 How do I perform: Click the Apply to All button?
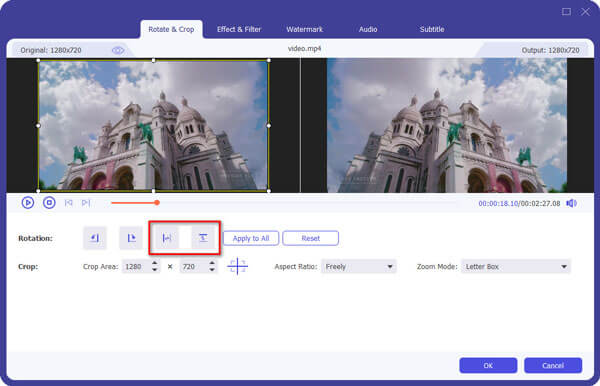pos(251,238)
